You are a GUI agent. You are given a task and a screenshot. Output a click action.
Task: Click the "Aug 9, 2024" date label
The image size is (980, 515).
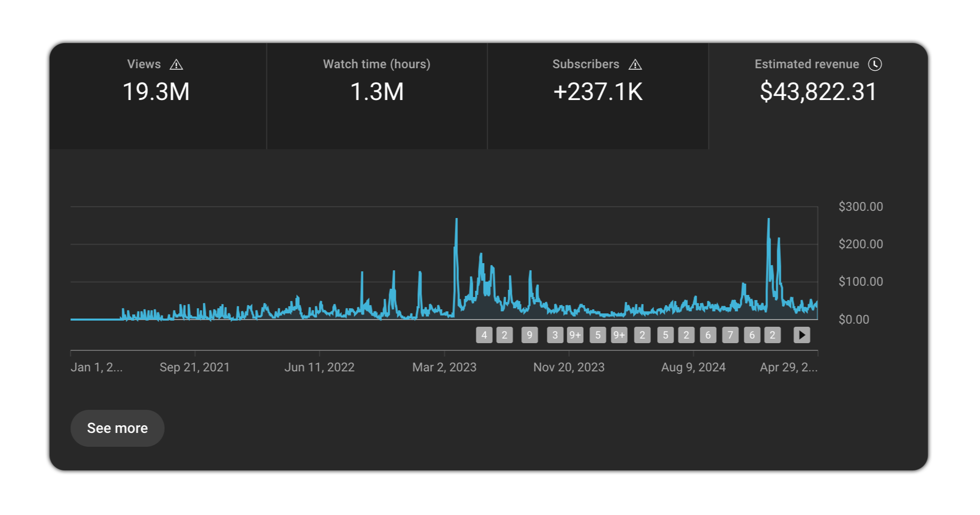[x=694, y=367]
